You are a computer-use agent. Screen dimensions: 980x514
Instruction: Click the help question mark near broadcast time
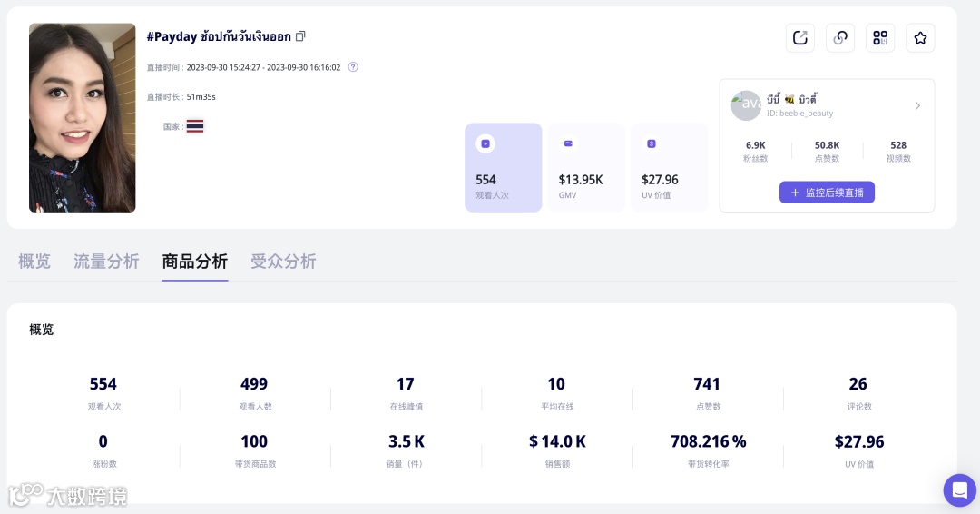[x=353, y=67]
